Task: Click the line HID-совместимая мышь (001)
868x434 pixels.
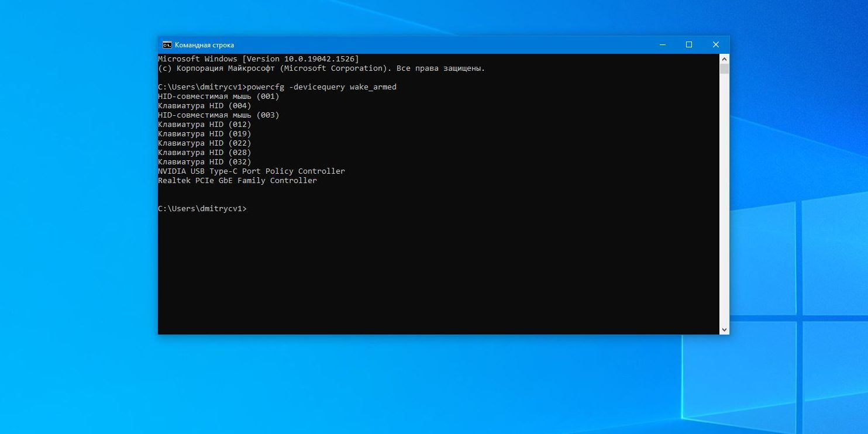Action: click(x=219, y=97)
